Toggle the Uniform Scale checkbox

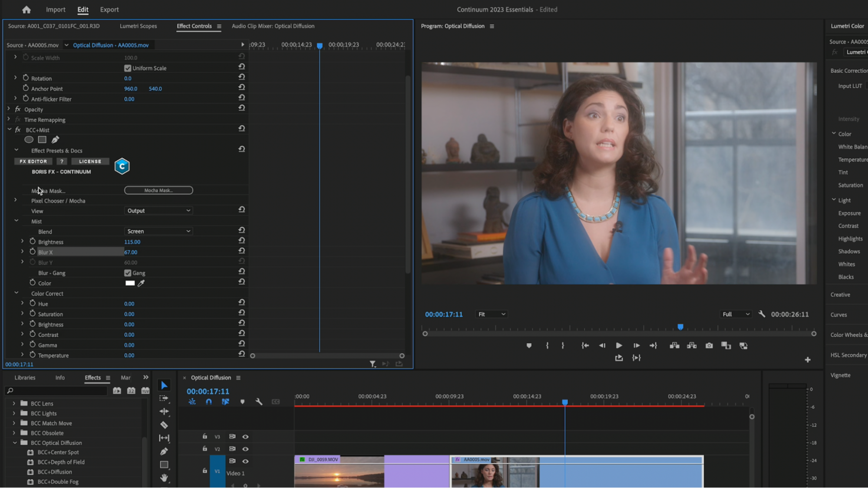pos(128,68)
